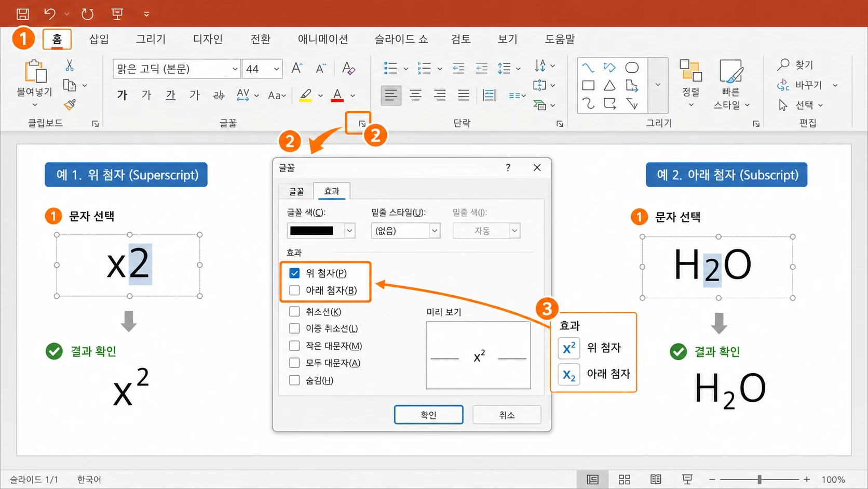Enable 취소선(K) strikethrough checkbox
This screenshot has height=489, width=868.
pos(294,312)
